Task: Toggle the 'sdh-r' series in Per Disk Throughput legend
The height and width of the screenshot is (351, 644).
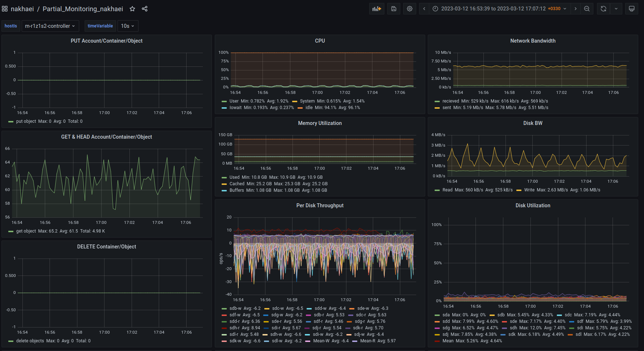Action: click(234, 328)
